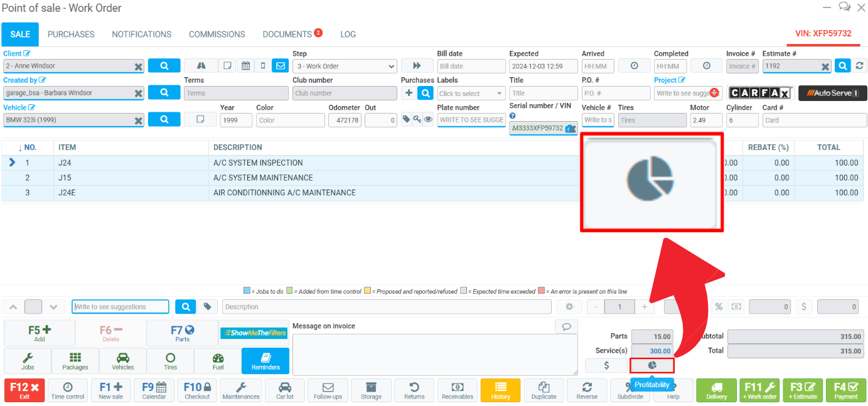Screen dimensions: 868x406
Task: Toggle the percent rebate button
Action: click(719, 307)
